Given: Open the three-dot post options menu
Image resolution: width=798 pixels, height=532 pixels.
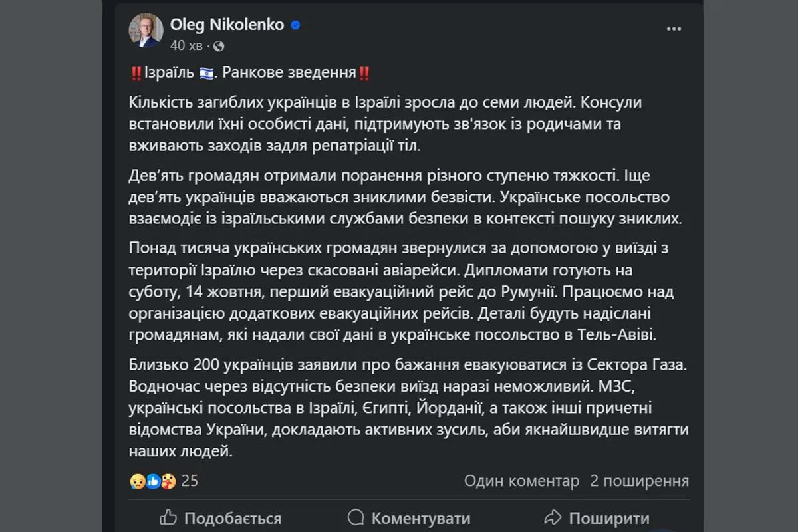Looking at the screenshot, I should click(674, 30).
